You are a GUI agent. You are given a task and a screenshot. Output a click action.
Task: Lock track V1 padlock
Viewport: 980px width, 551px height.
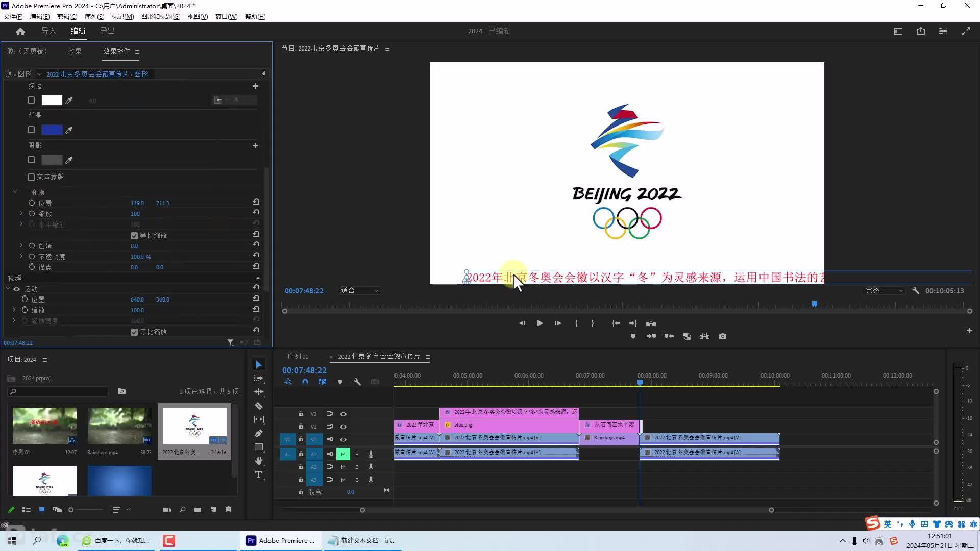pyautogui.click(x=301, y=439)
